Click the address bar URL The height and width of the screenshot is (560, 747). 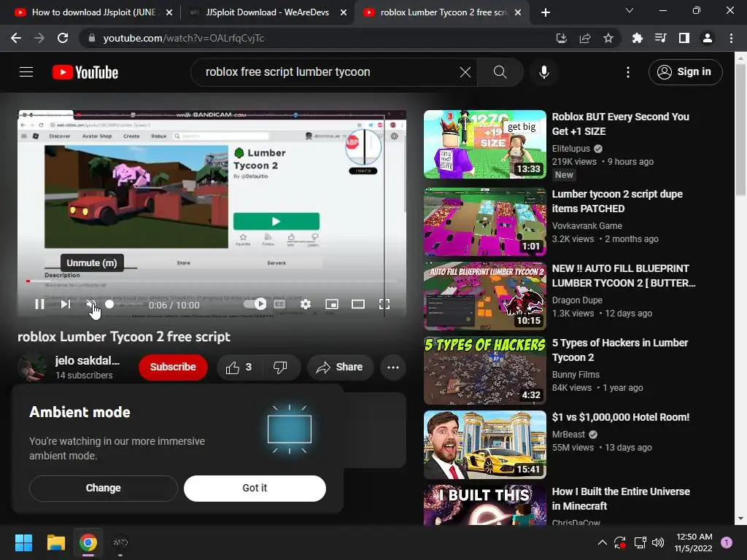pos(183,38)
